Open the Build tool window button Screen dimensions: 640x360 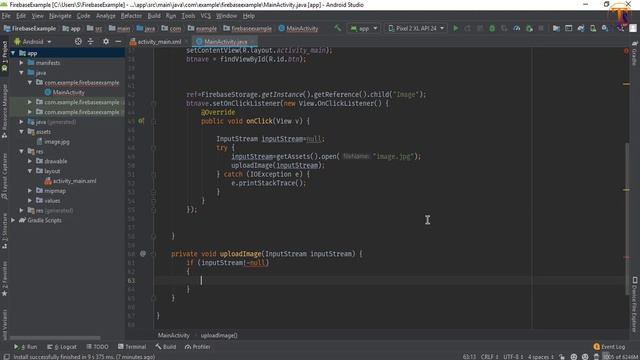(x=165, y=347)
